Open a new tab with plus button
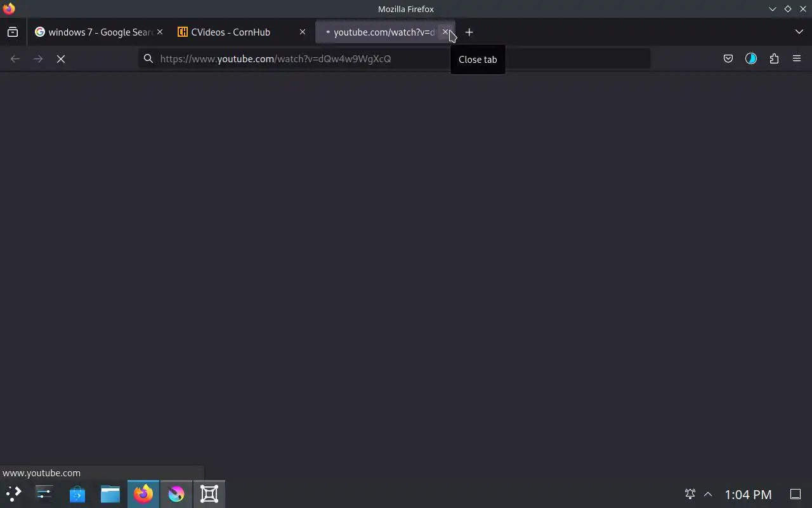Screen dimensions: 812x508 click(x=469, y=32)
